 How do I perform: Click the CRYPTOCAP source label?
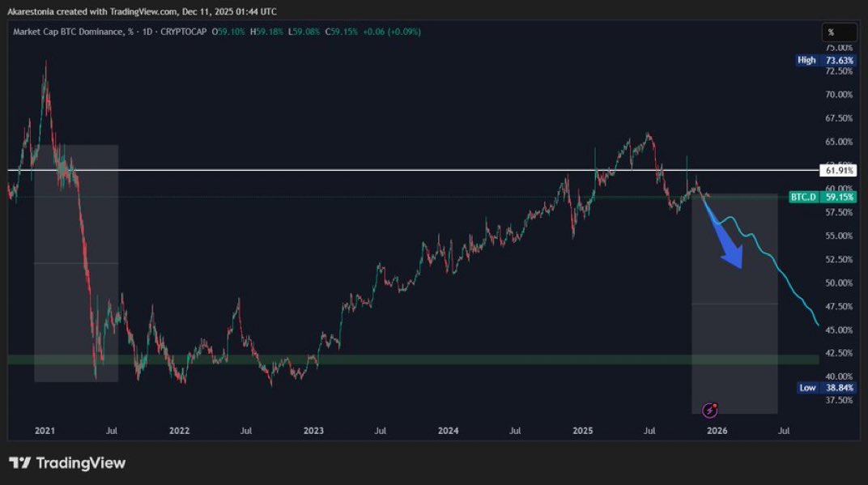[x=183, y=32]
